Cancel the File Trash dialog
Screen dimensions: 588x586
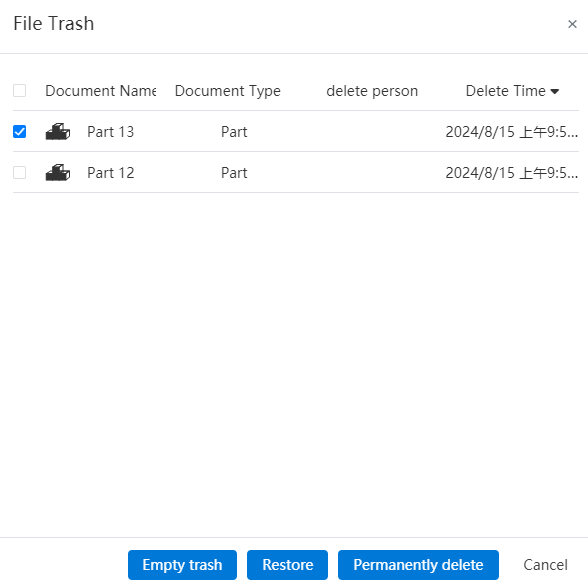[545, 565]
